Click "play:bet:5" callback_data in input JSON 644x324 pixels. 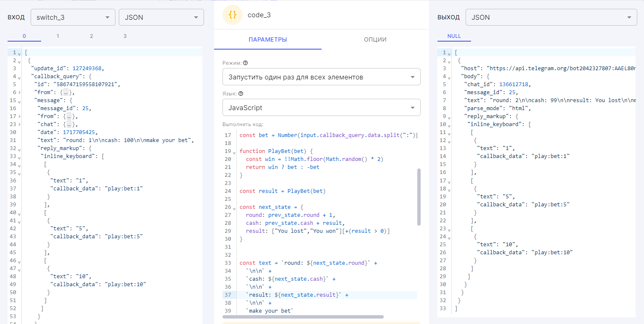coord(124,236)
